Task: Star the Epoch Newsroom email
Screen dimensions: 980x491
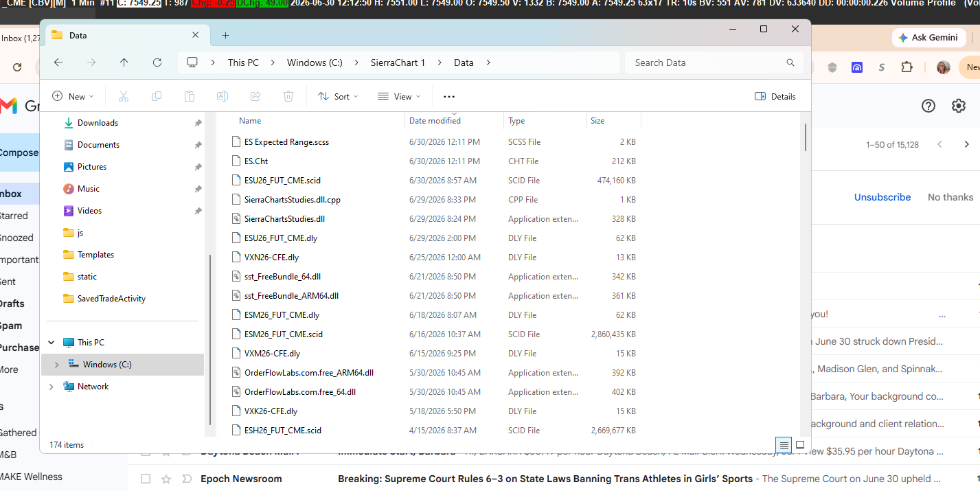Action: coord(166,479)
